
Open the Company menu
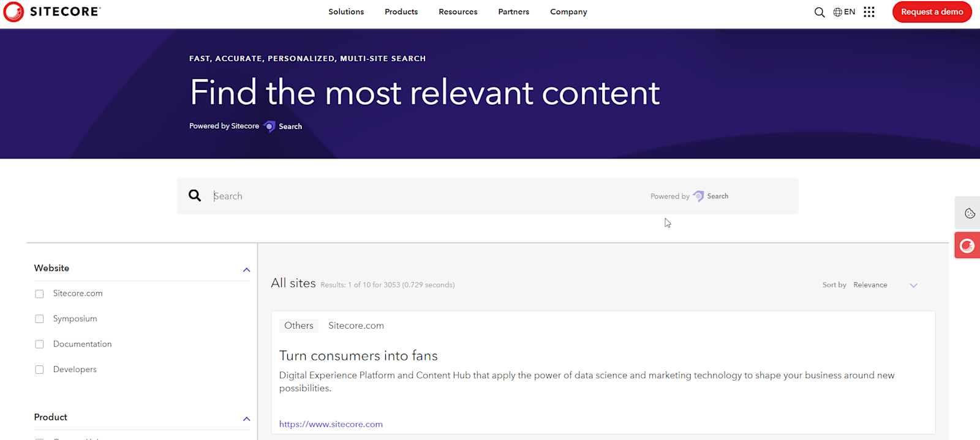click(x=568, y=12)
